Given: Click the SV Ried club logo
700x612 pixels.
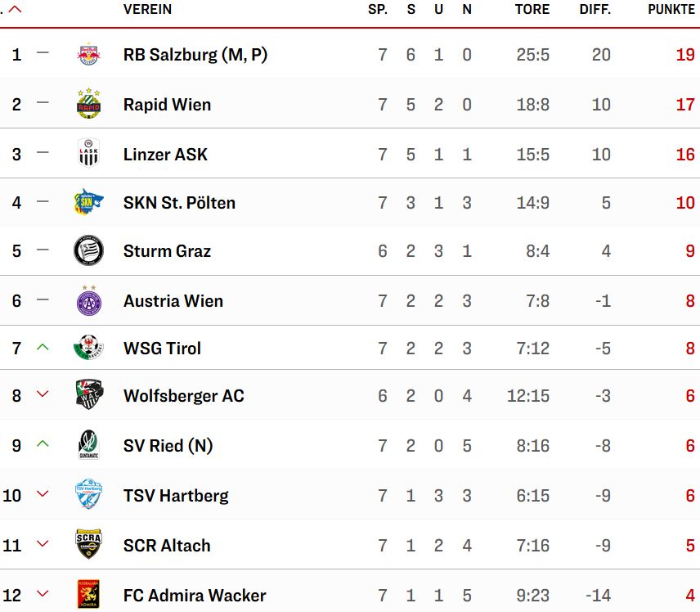Looking at the screenshot, I should click(88, 445).
